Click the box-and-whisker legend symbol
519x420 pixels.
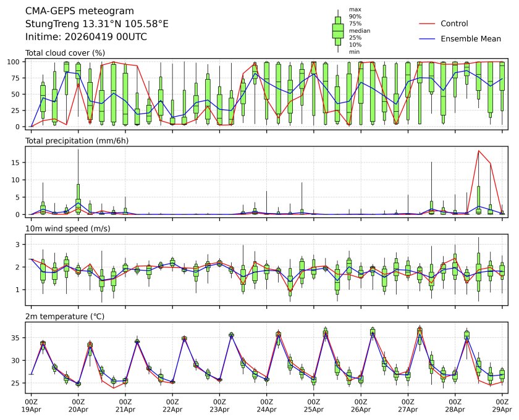pyautogui.click(x=338, y=31)
